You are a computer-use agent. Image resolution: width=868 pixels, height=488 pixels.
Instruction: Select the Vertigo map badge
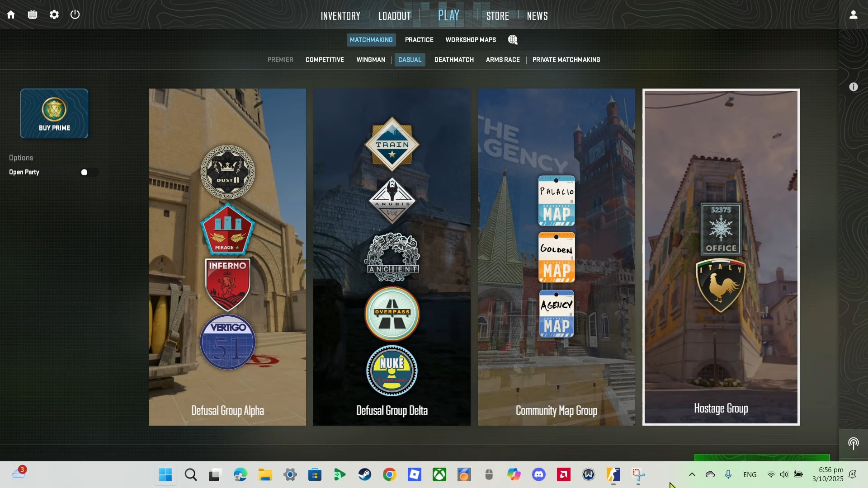click(227, 342)
